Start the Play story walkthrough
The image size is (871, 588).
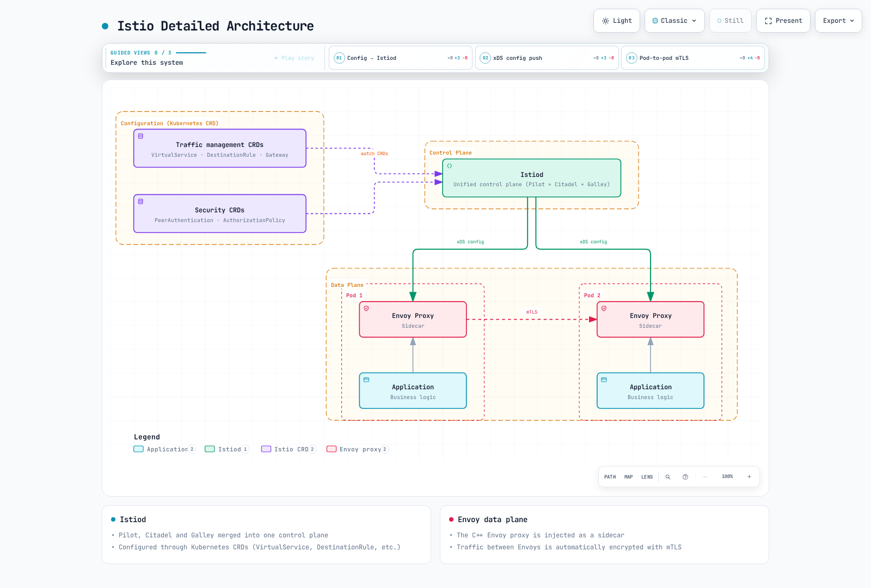click(295, 58)
